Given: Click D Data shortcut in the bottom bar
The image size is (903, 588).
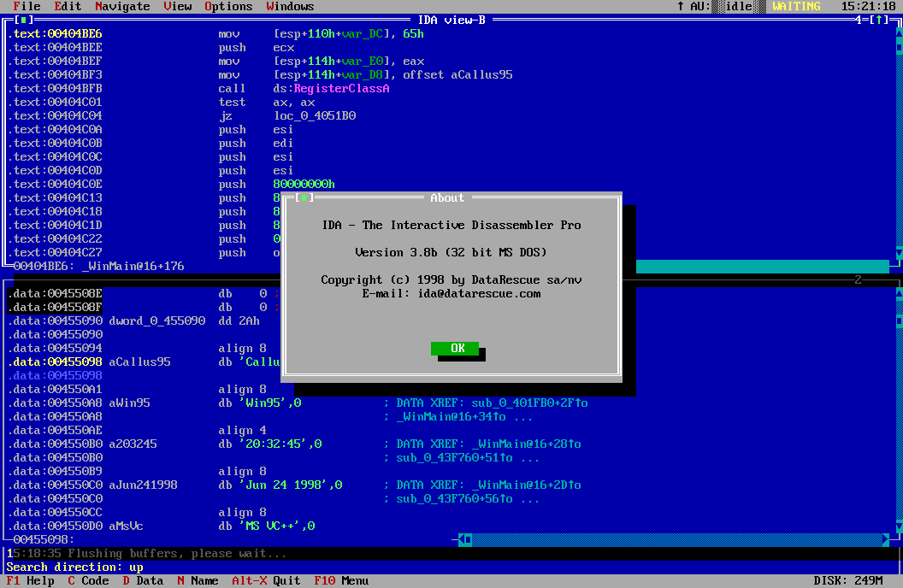Looking at the screenshot, I should 143,580.
